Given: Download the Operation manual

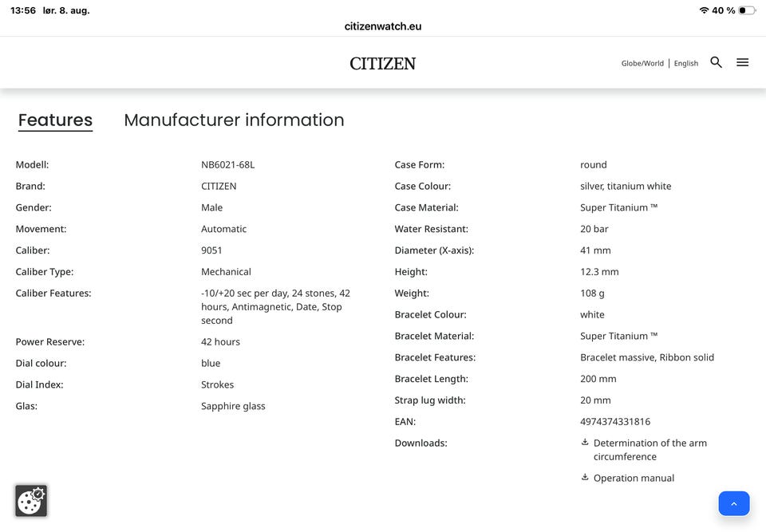Looking at the screenshot, I should 634,479.
